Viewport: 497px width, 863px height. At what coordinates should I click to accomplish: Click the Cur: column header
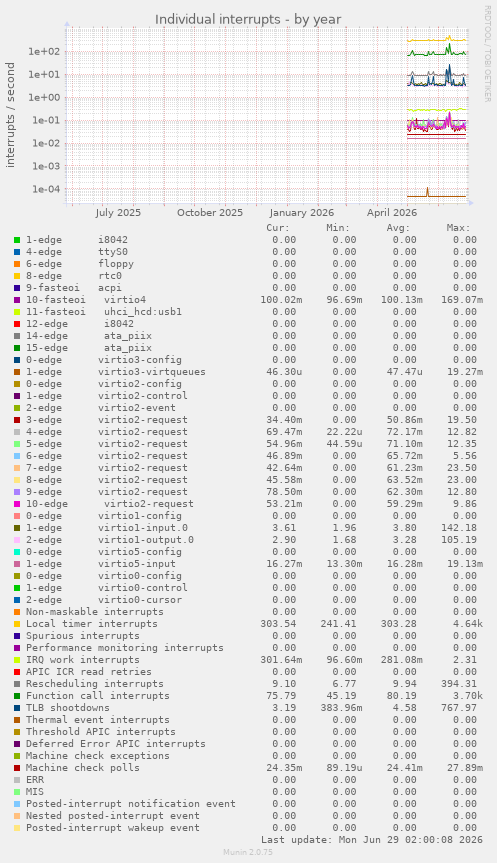pos(278,228)
